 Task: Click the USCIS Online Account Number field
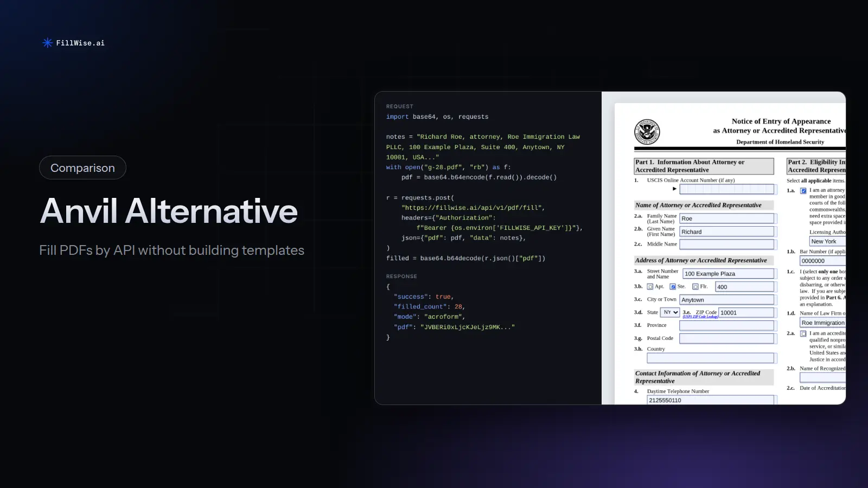tap(727, 189)
